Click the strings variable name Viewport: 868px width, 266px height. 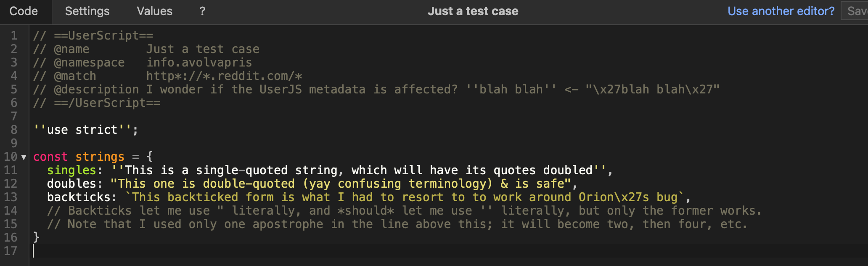100,157
